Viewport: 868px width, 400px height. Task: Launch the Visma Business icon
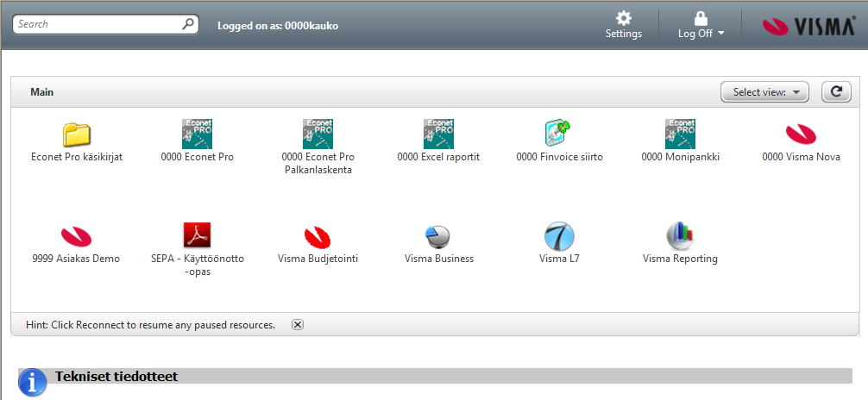(x=438, y=236)
